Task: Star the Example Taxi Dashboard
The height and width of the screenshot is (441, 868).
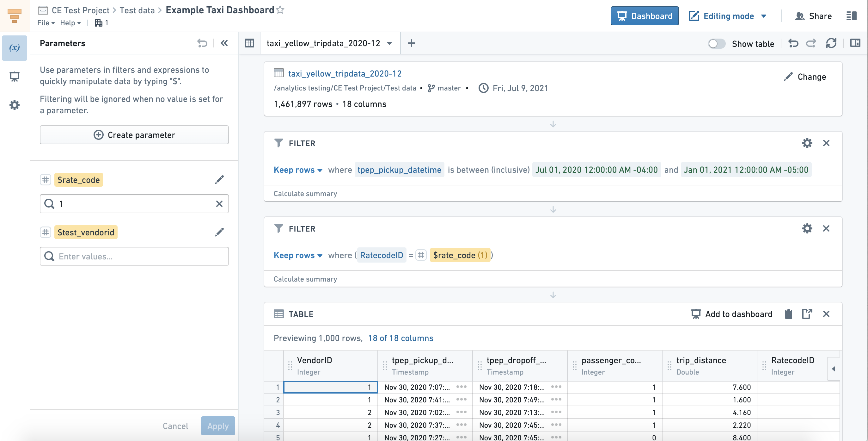Action: (x=280, y=10)
